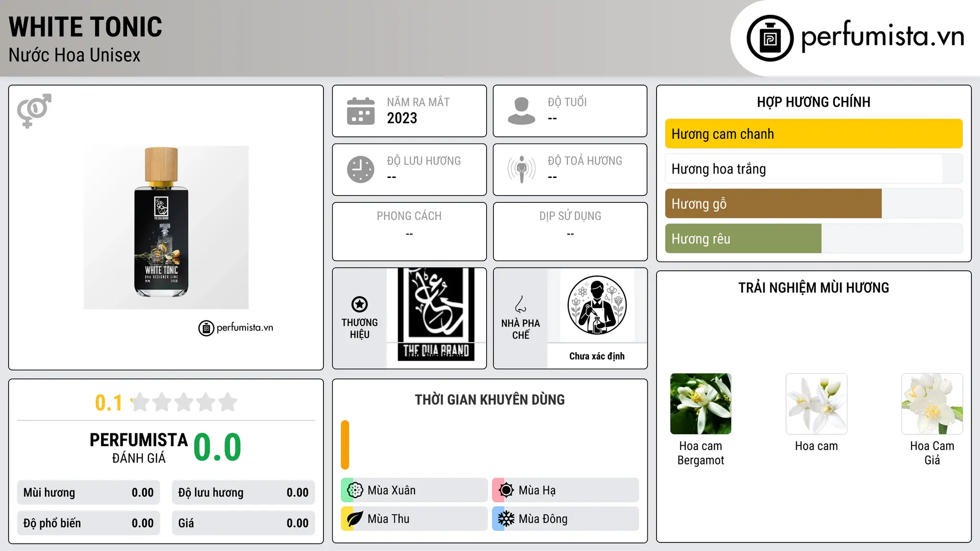Click the sillage icon beside Độ Toả Hương
The width and height of the screenshot is (980, 551).
[522, 169]
